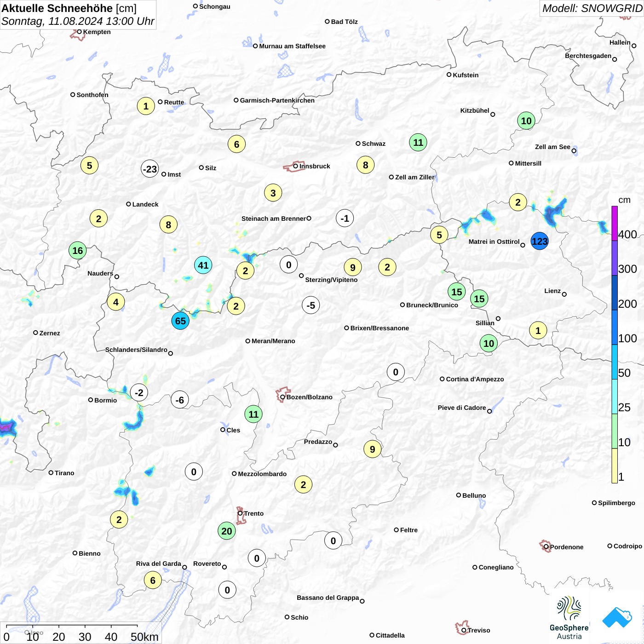The width and height of the screenshot is (644, 644).
Task: Select the -1 marker near Steinach
Action: tap(345, 218)
